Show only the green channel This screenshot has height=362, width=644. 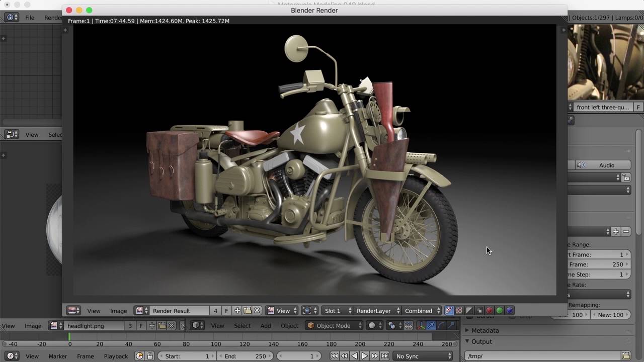click(499, 311)
